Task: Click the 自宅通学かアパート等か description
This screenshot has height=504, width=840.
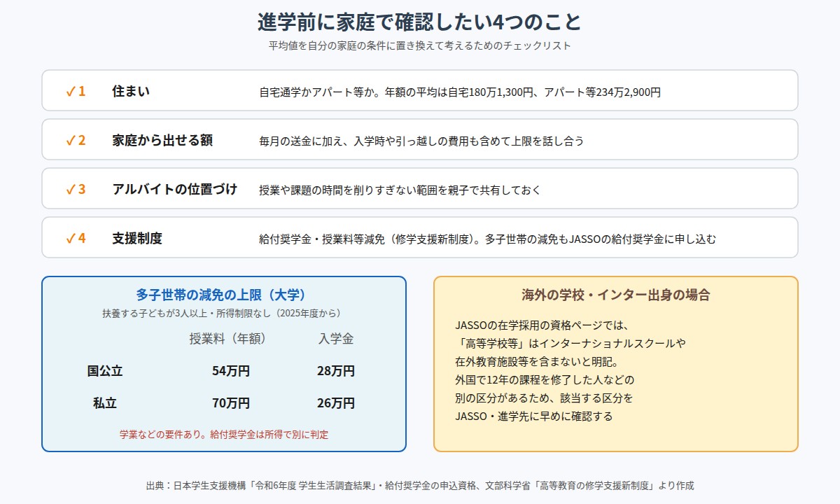Action: tap(460, 92)
